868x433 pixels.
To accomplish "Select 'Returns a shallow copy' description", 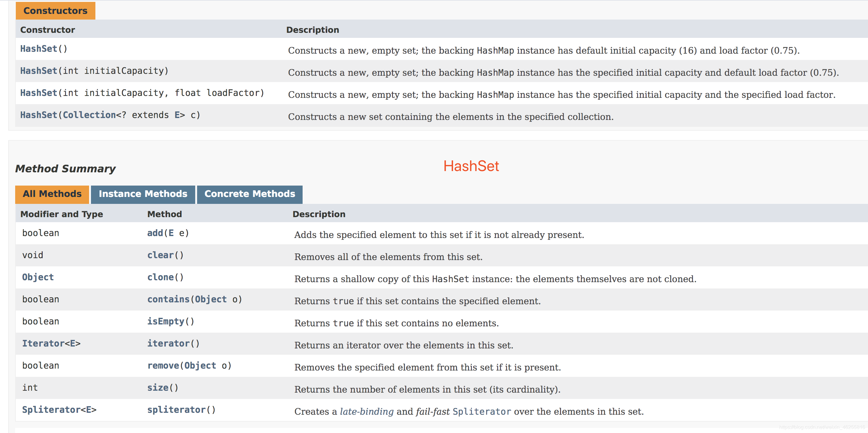I will tap(495, 279).
